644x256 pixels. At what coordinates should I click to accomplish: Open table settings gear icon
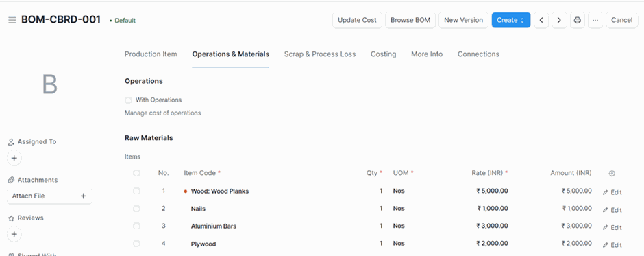click(612, 173)
